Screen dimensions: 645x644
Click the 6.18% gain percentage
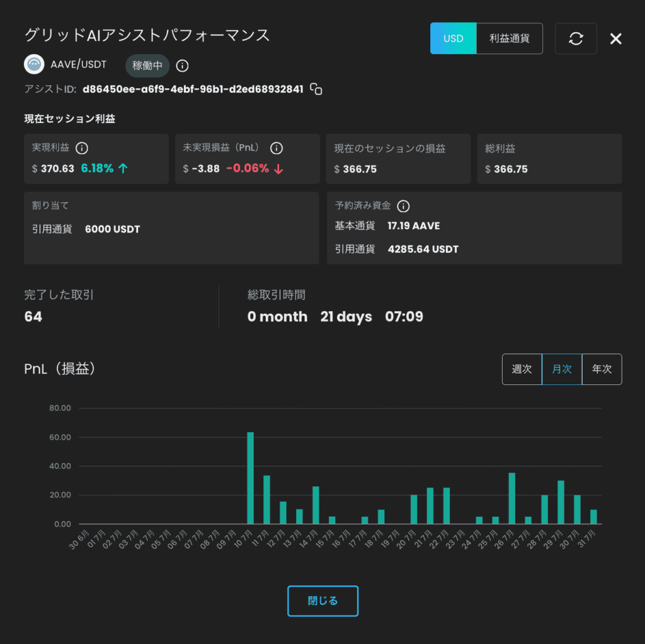[x=97, y=168]
